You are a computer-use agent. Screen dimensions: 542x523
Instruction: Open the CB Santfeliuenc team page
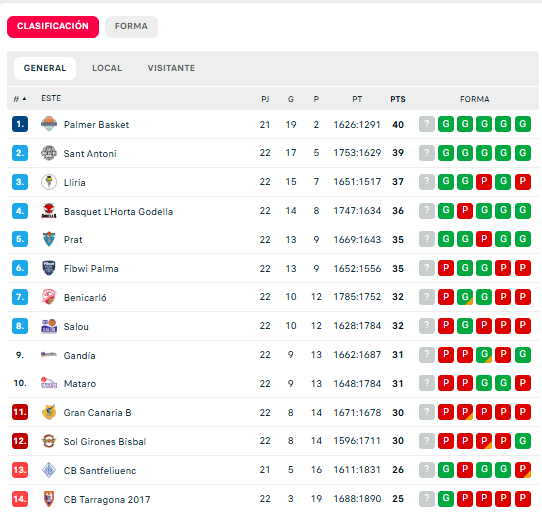[x=100, y=470]
